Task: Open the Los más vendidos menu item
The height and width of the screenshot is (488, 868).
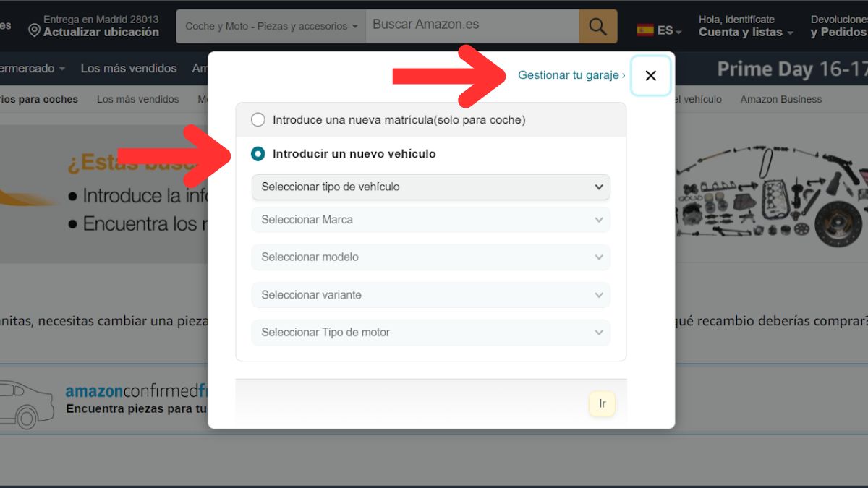Action: [129, 68]
